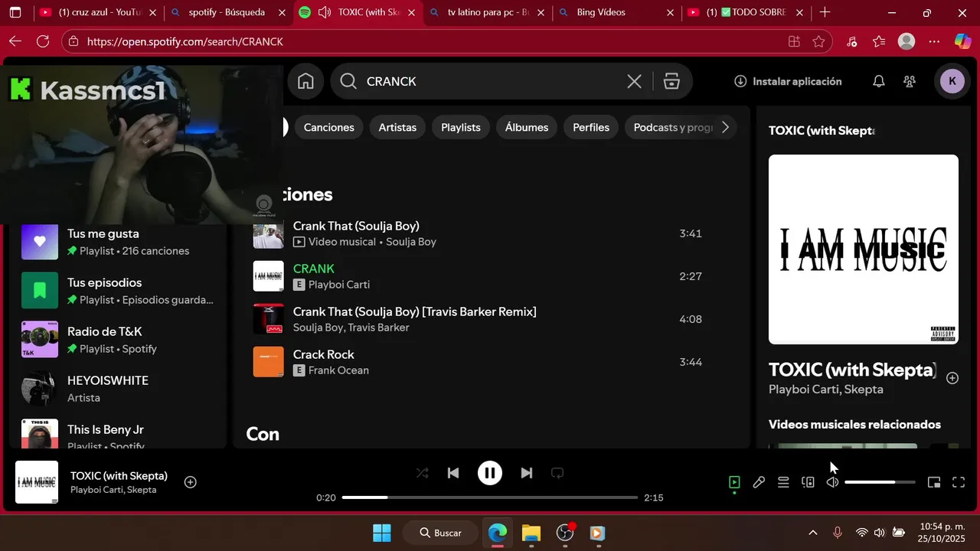Image resolution: width=980 pixels, height=551 pixels.
Task: Open Radio de T&K playlist
Action: [119, 340]
